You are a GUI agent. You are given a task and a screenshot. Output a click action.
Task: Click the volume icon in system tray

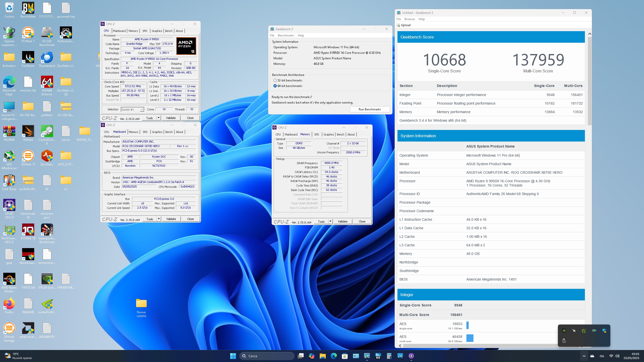617,356
